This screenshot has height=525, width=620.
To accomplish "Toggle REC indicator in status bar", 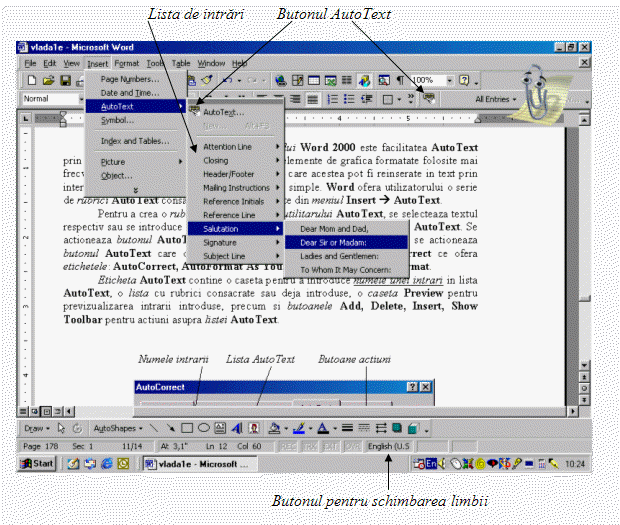I will click(288, 446).
